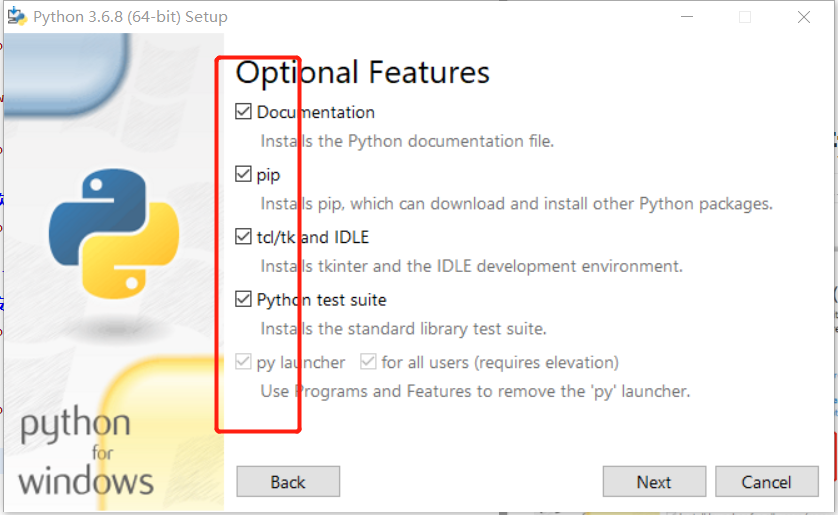Toggle the pip checkbox
Image resolution: width=838 pixels, height=515 pixels.
(x=243, y=175)
